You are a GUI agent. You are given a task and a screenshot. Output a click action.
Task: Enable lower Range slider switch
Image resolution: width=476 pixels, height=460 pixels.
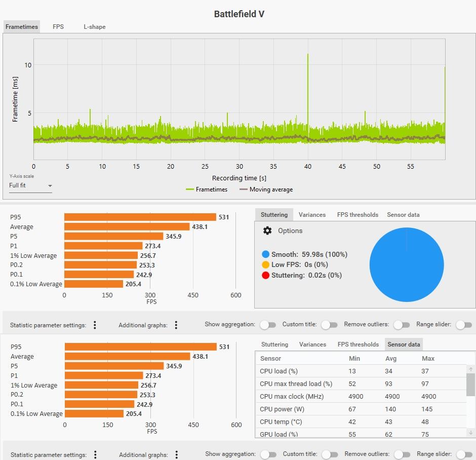[x=464, y=454]
